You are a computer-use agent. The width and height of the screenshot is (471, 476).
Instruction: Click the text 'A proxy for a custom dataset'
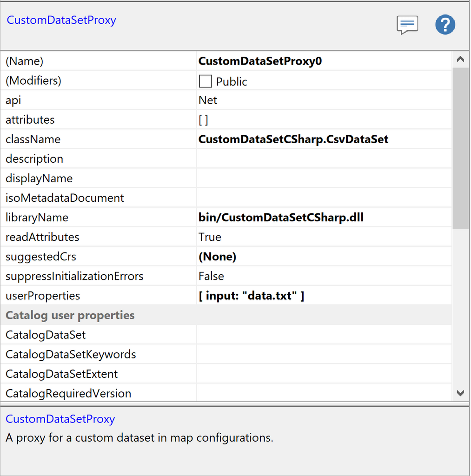80,438
